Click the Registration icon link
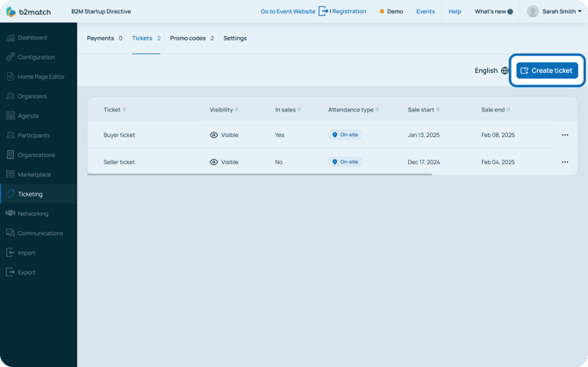Image resolution: width=588 pixels, height=367 pixels. pyautogui.click(x=324, y=11)
